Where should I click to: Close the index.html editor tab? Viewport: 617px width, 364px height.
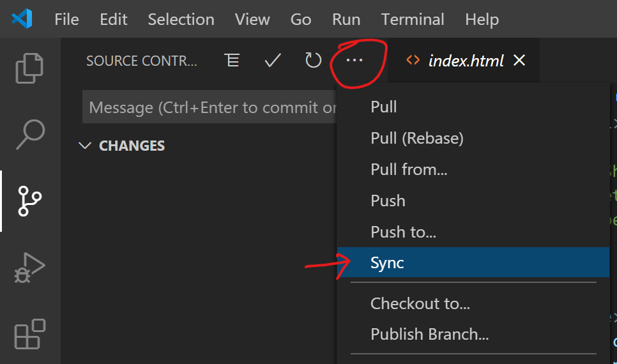[x=519, y=61]
